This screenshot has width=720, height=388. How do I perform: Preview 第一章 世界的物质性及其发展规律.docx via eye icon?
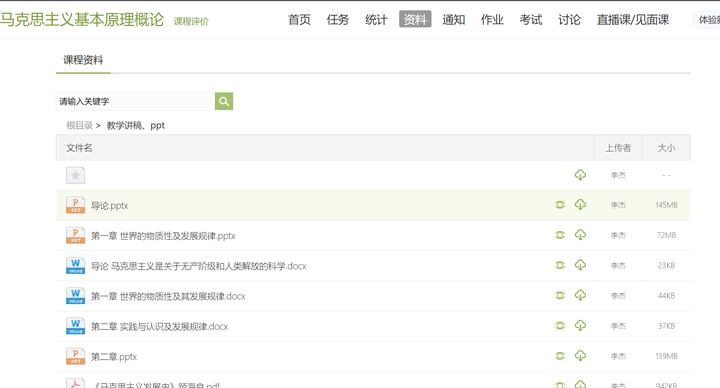coord(560,296)
